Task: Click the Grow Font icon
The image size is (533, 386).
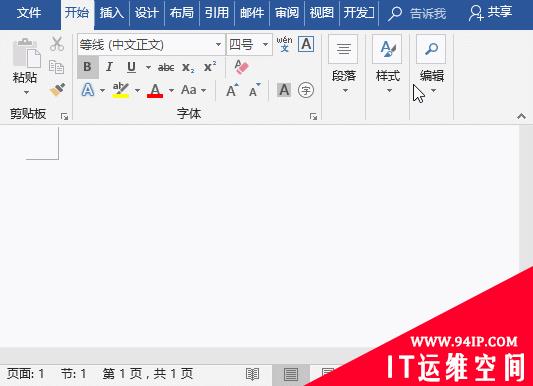Action: [x=232, y=90]
